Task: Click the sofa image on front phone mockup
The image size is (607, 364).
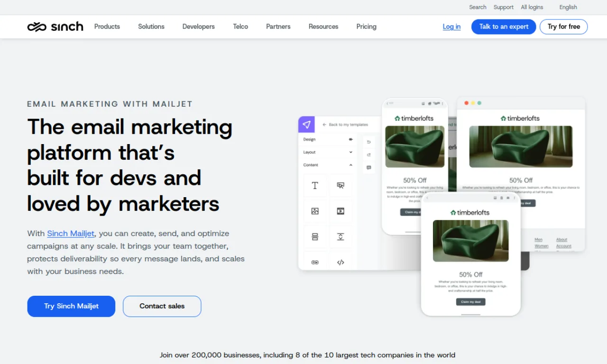Action: pyautogui.click(x=471, y=241)
